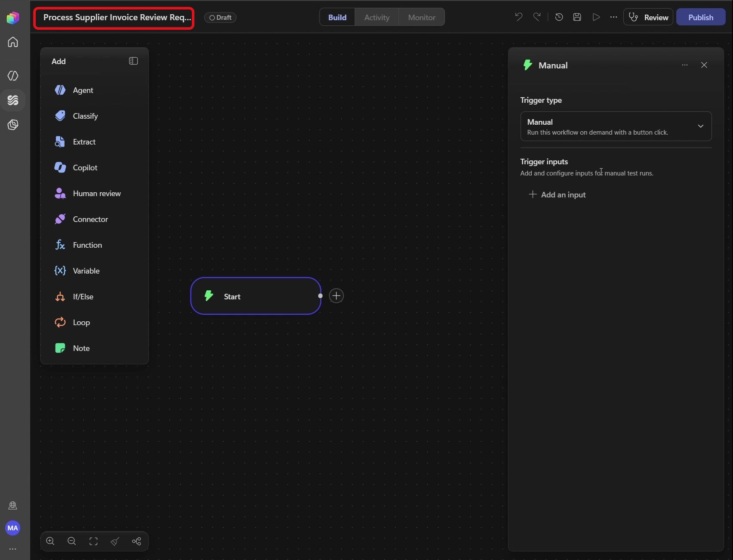Fit the canvas to the screen
This screenshot has width=733, height=560.
(x=93, y=542)
